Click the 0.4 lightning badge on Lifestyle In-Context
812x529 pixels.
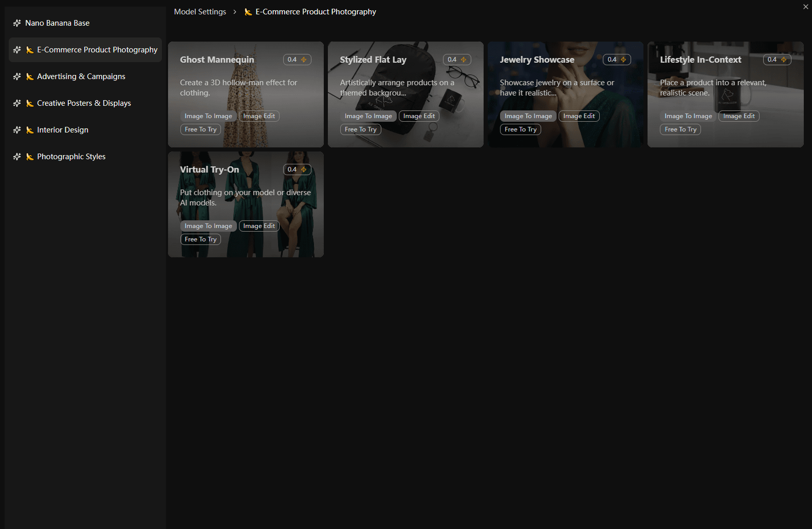[777, 60]
